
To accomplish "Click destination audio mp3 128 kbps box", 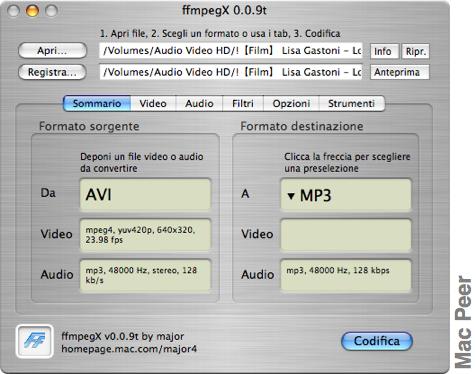I will 346,275.
